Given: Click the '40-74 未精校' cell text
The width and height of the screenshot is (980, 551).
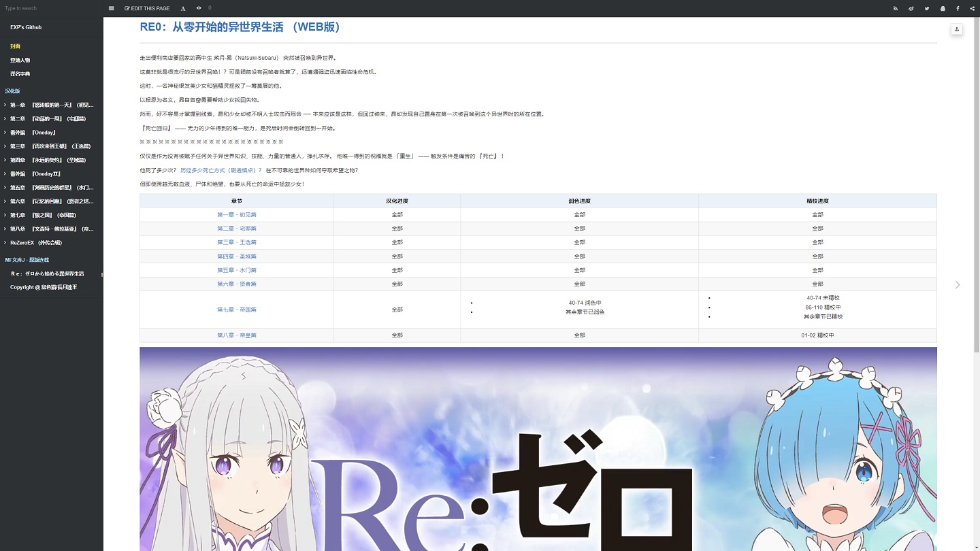Looking at the screenshot, I should [823, 297].
